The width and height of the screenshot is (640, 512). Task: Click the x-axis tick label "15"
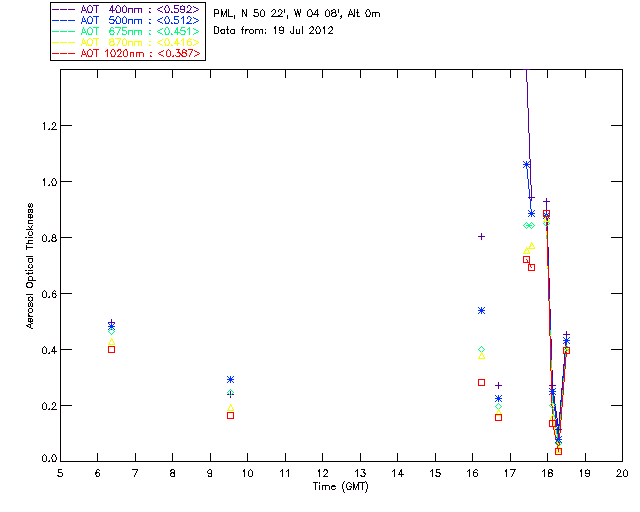435,473
